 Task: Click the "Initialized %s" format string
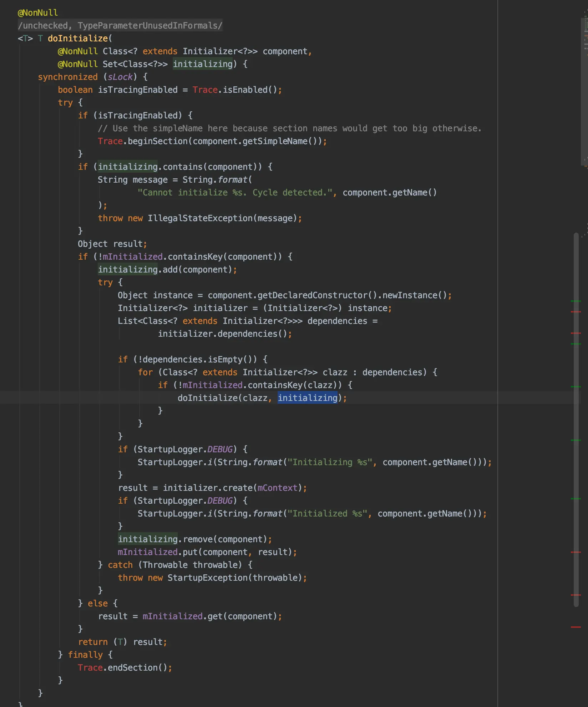[x=327, y=513]
